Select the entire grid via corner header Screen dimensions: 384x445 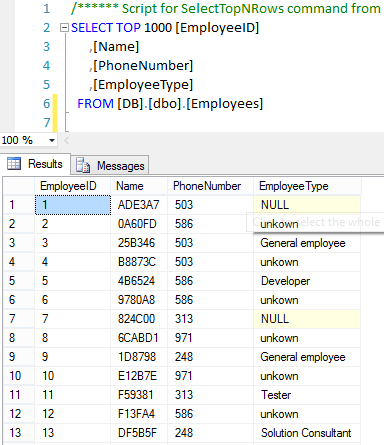[x=19, y=186]
